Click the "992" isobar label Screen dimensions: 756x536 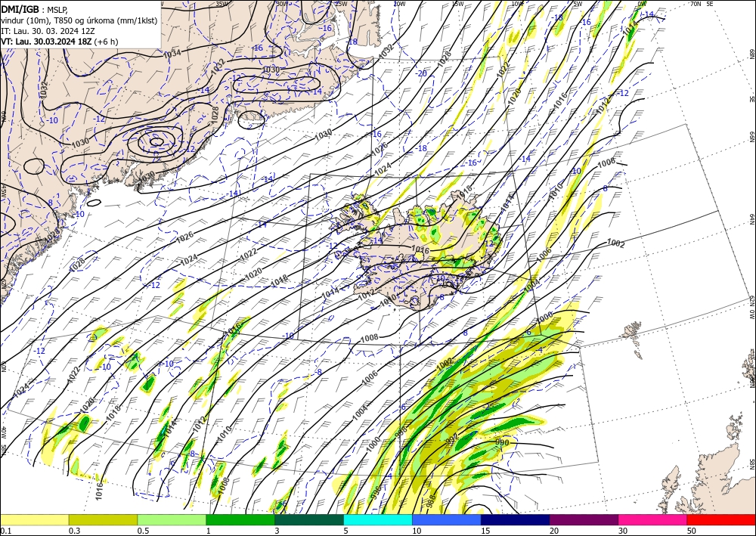click(x=452, y=440)
